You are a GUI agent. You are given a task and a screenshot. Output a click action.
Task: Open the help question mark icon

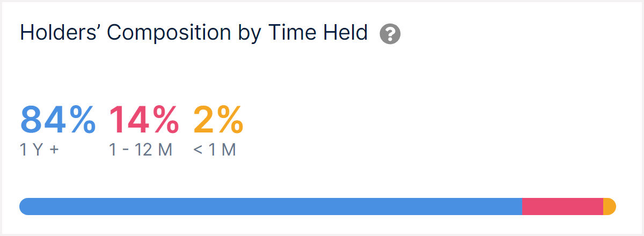[390, 34]
